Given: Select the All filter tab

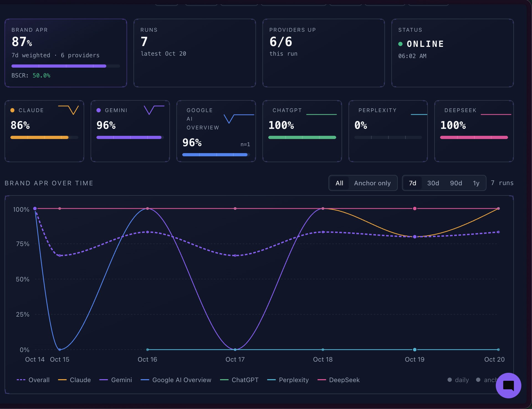Looking at the screenshot, I should coord(339,183).
